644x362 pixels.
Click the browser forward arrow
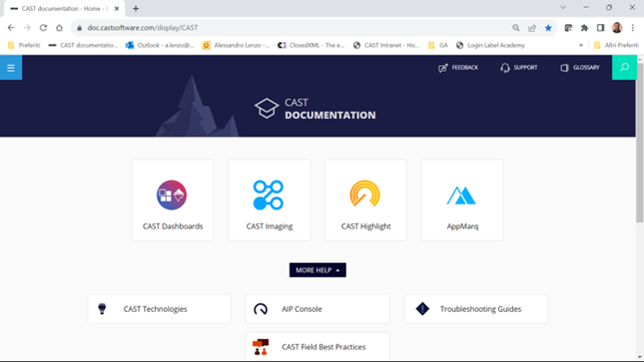pyautogui.click(x=27, y=28)
